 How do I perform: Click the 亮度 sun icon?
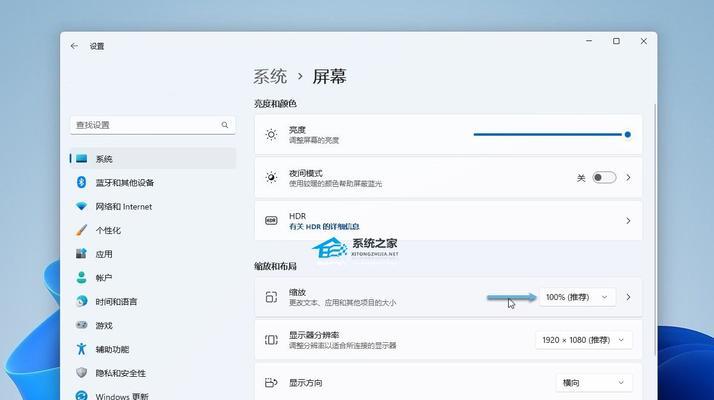pos(271,135)
